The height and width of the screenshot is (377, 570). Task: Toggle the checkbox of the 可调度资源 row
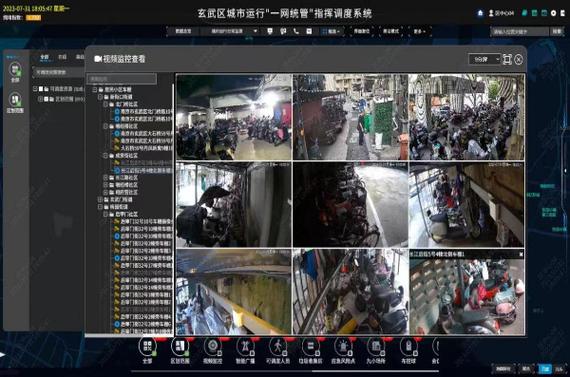coord(41,89)
